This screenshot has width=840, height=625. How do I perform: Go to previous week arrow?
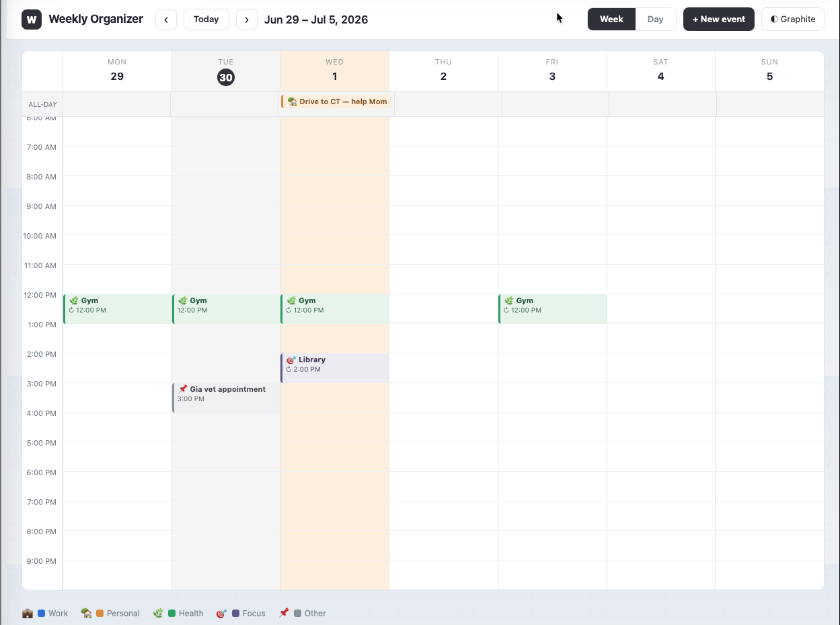(x=166, y=19)
